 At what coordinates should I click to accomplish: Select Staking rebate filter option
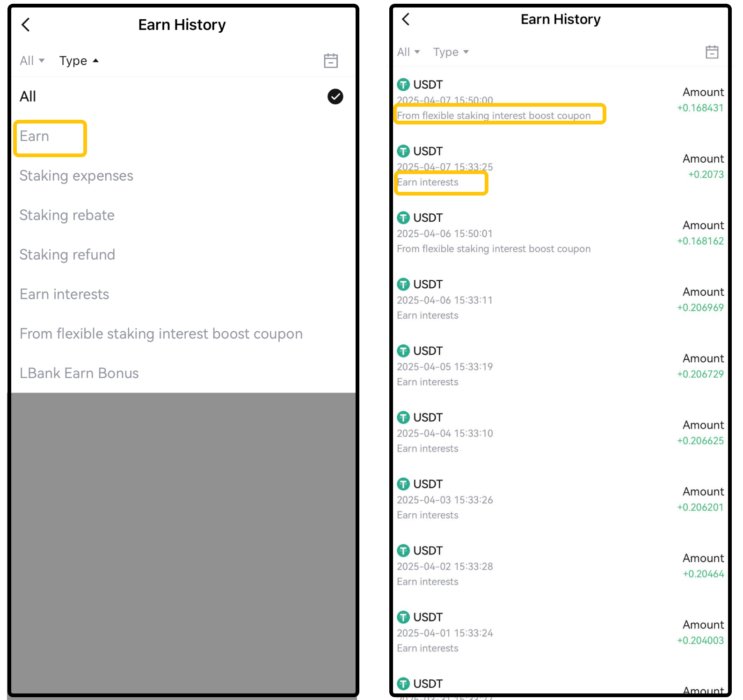67,215
